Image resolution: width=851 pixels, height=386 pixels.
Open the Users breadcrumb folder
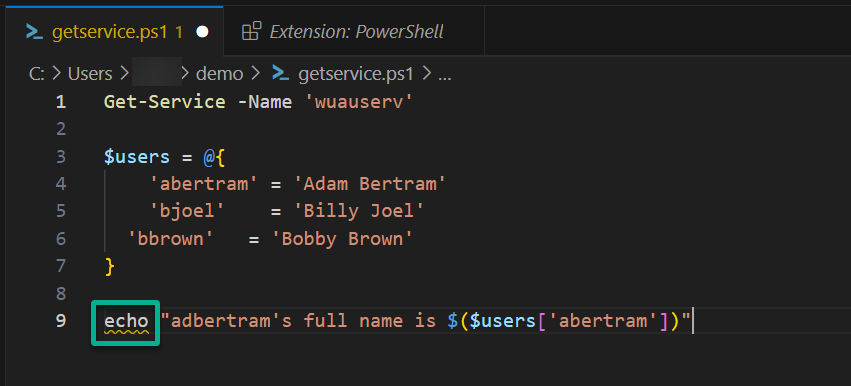(90, 73)
